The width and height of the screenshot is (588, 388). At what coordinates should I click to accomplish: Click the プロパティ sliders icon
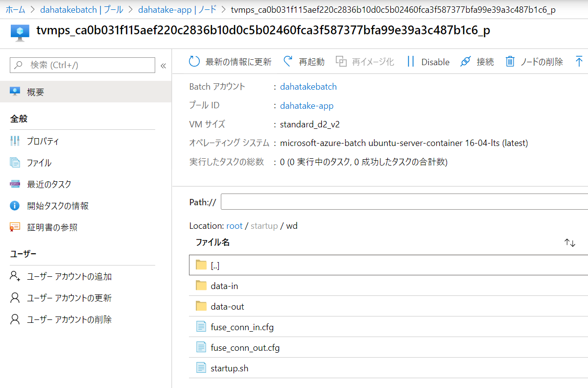(15, 141)
